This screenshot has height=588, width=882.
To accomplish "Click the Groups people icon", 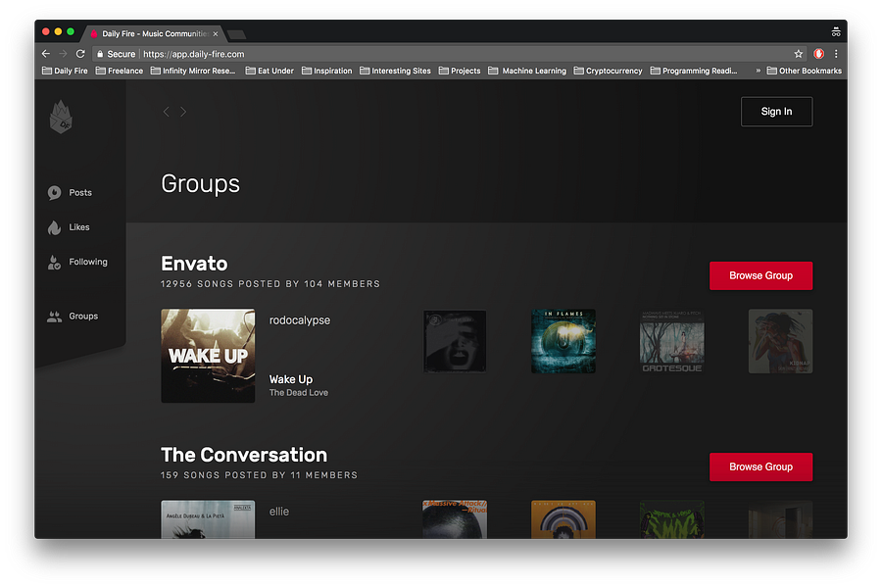I will coord(55,317).
